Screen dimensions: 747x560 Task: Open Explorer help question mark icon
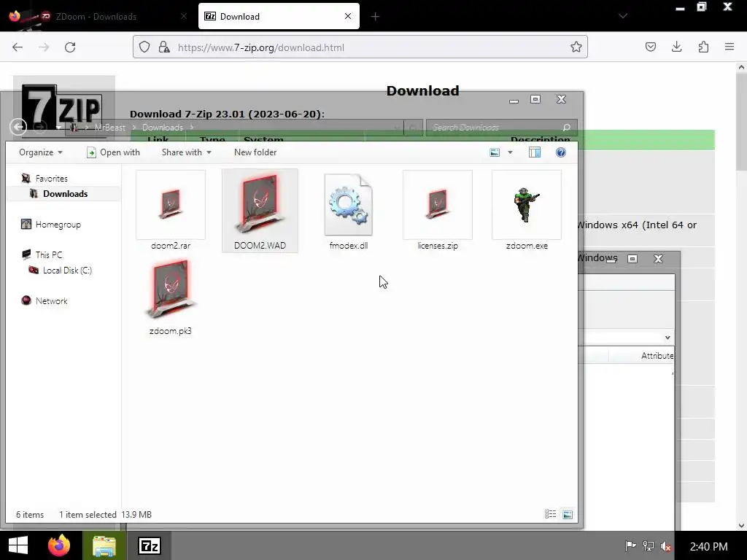[561, 152]
